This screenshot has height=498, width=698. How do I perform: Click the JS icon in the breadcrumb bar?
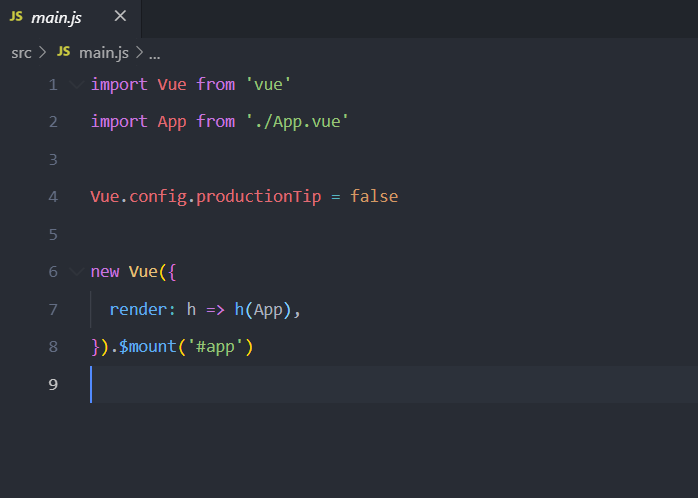63,52
